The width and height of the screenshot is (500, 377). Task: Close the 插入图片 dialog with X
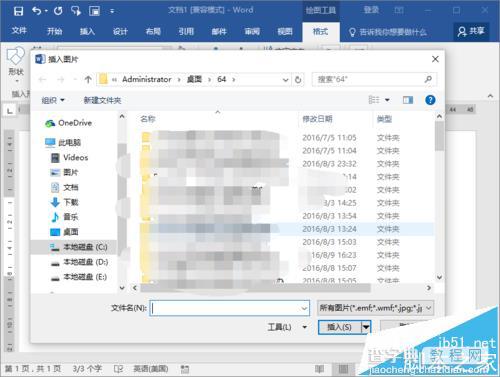tap(435, 59)
